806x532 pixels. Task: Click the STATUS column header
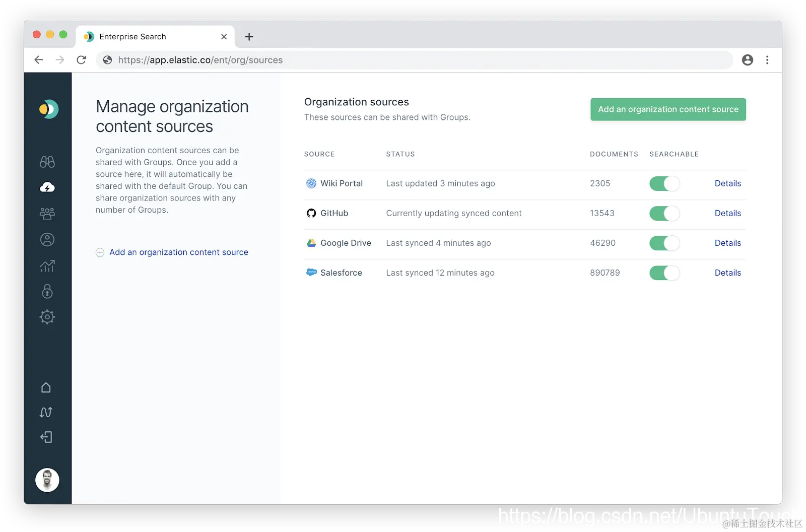coord(400,154)
